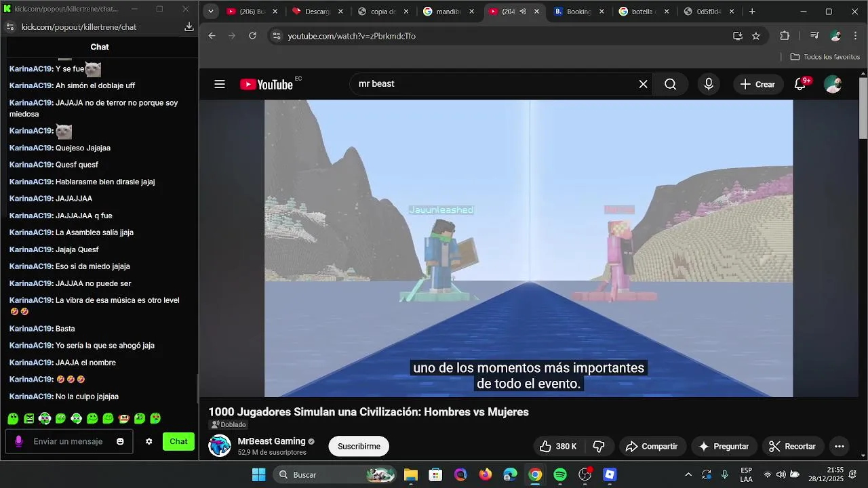The image size is (868, 488).
Task: Switch to the 'botella' Google tab
Action: pos(644,12)
